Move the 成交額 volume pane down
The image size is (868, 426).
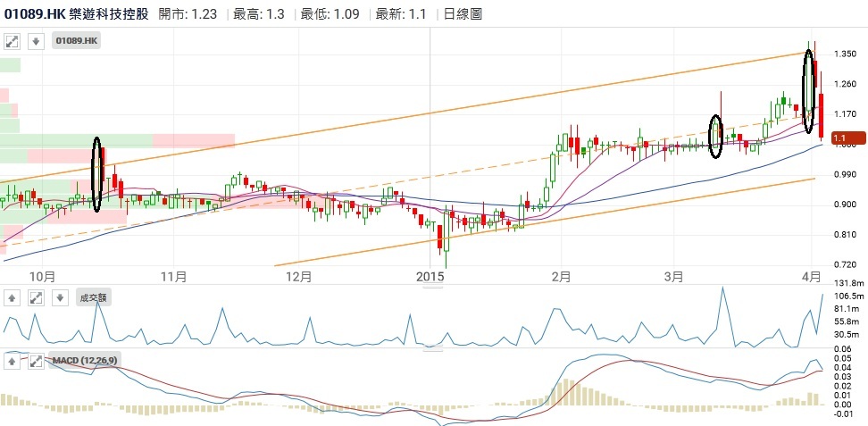coord(59,297)
